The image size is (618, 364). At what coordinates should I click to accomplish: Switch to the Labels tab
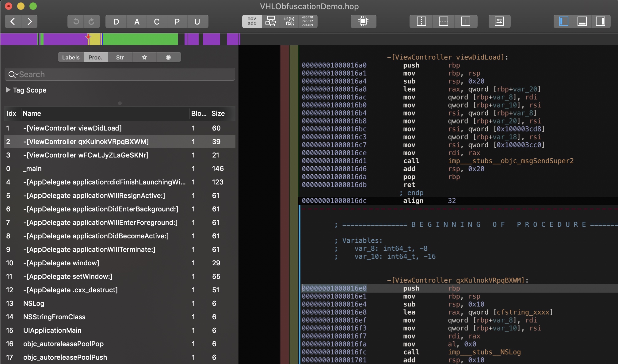pyautogui.click(x=71, y=57)
